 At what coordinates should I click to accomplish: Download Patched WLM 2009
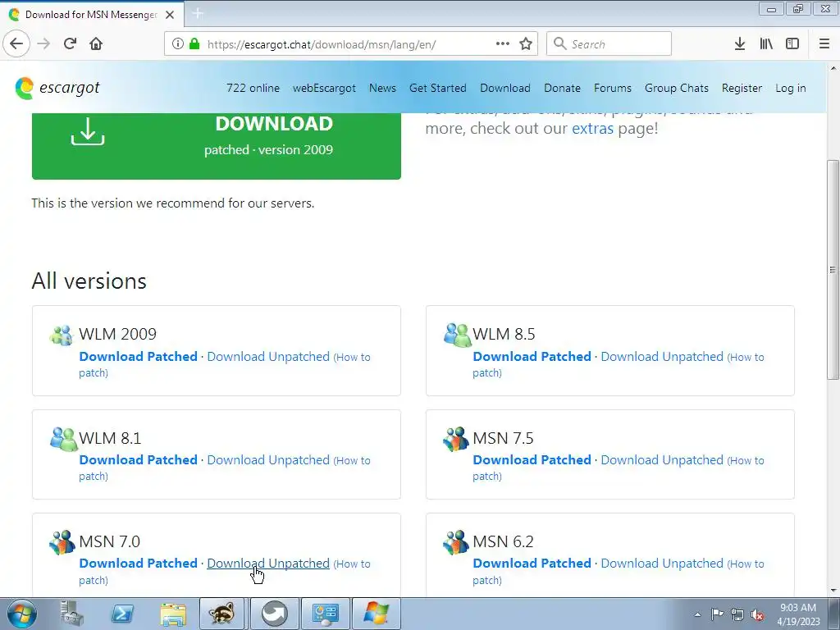[138, 357]
